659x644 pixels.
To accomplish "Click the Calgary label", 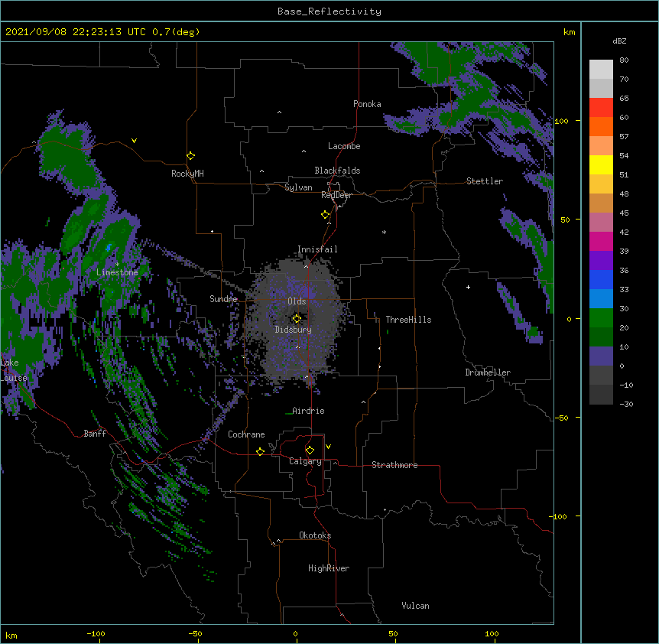I will (x=305, y=461).
